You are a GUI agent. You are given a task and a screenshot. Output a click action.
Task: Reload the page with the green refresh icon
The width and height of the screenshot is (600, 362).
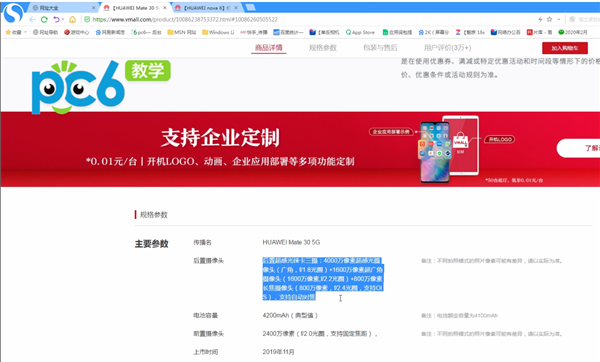(x=44, y=20)
